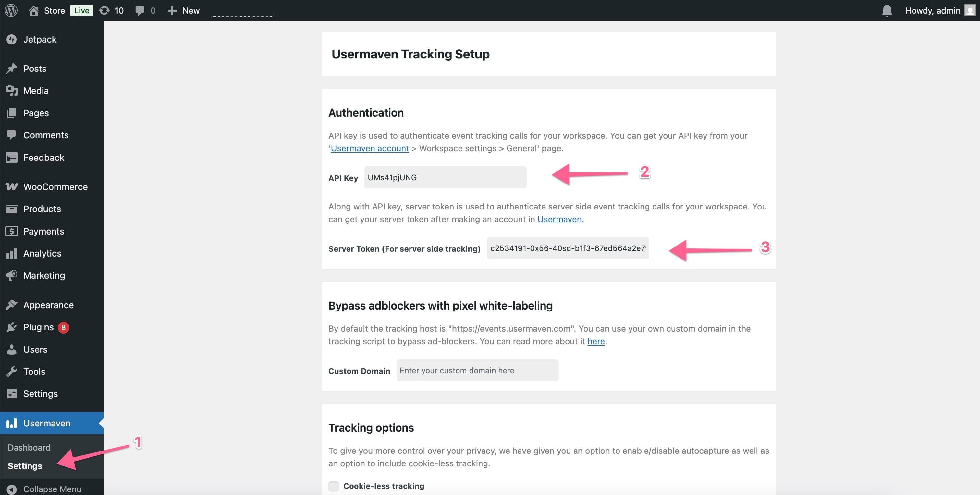Click the WordPress logo icon
The height and width of the screenshot is (495, 980).
(x=11, y=10)
